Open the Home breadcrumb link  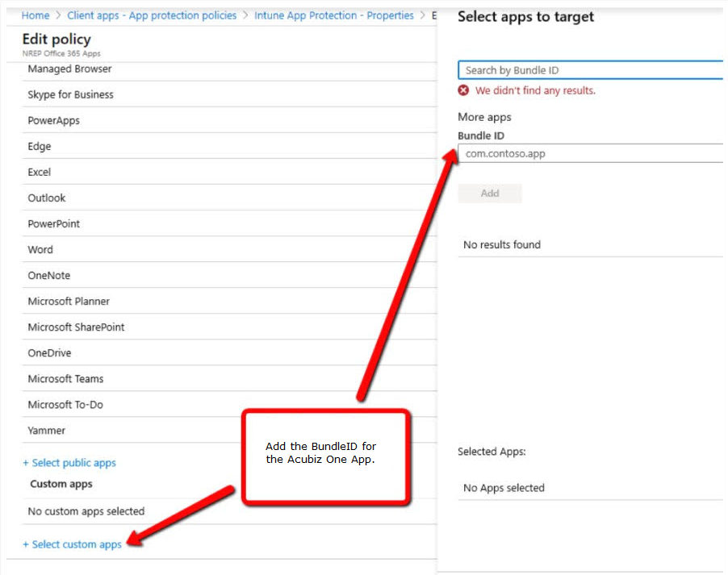tap(36, 15)
